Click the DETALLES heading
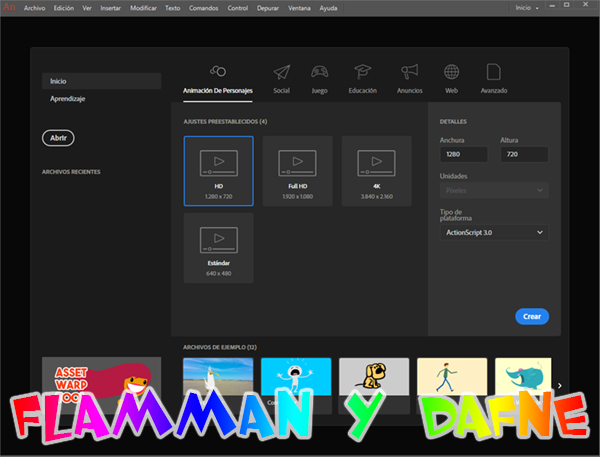 point(453,122)
